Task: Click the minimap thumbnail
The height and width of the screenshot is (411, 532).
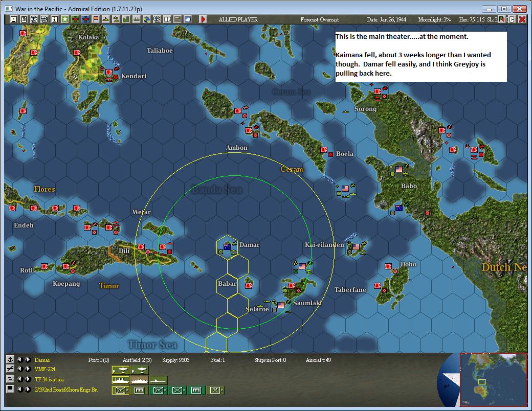Action: (x=493, y=379)
